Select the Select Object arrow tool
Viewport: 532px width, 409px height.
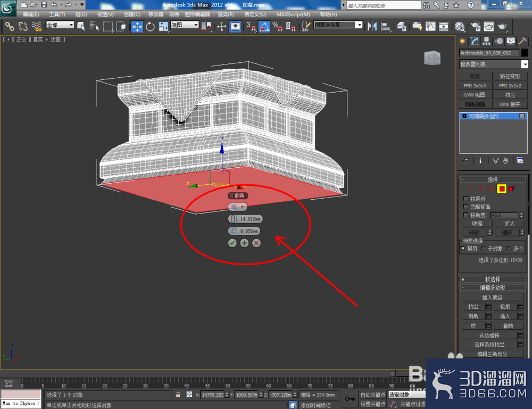(81, 27)
